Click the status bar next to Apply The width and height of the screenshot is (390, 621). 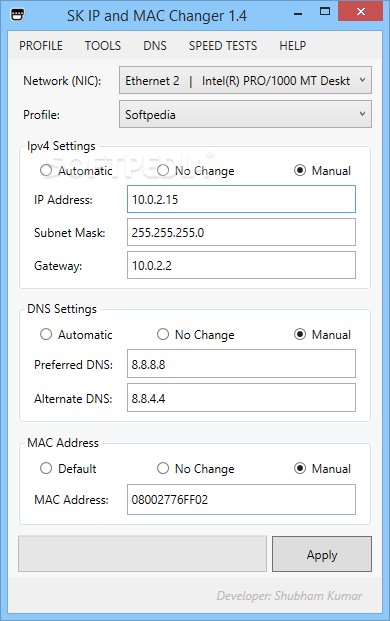point(142,554)
